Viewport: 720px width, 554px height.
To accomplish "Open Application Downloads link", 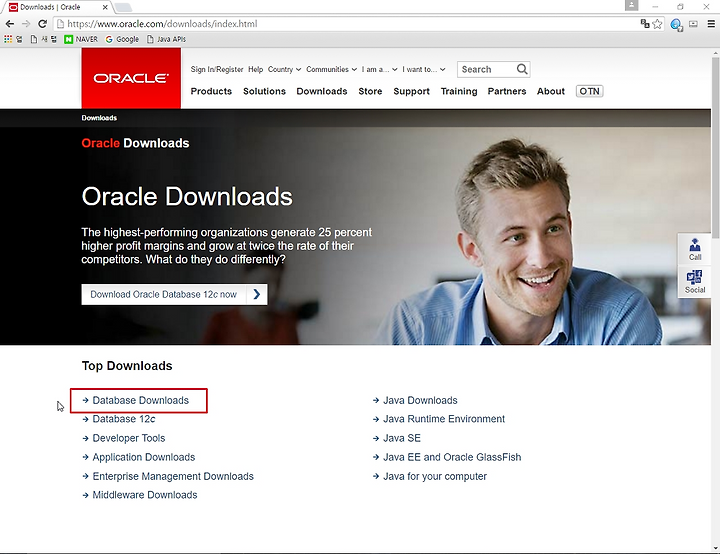I will (x=144, y=458).
